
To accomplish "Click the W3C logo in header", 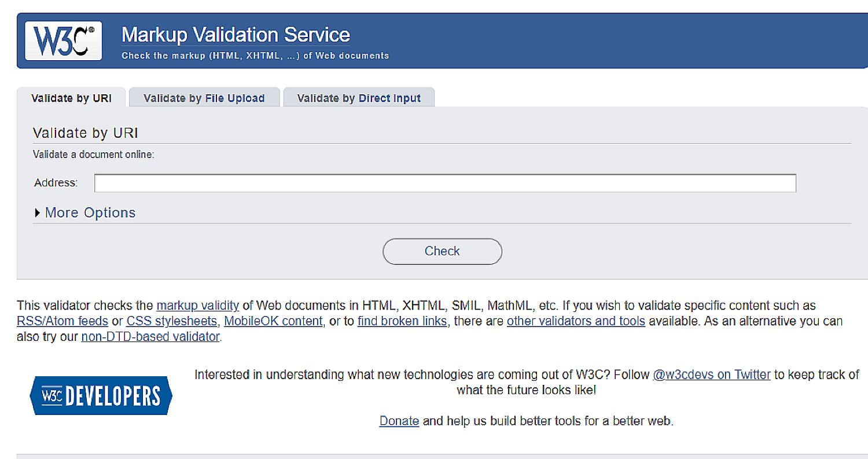I will click(x=64, y=41).
